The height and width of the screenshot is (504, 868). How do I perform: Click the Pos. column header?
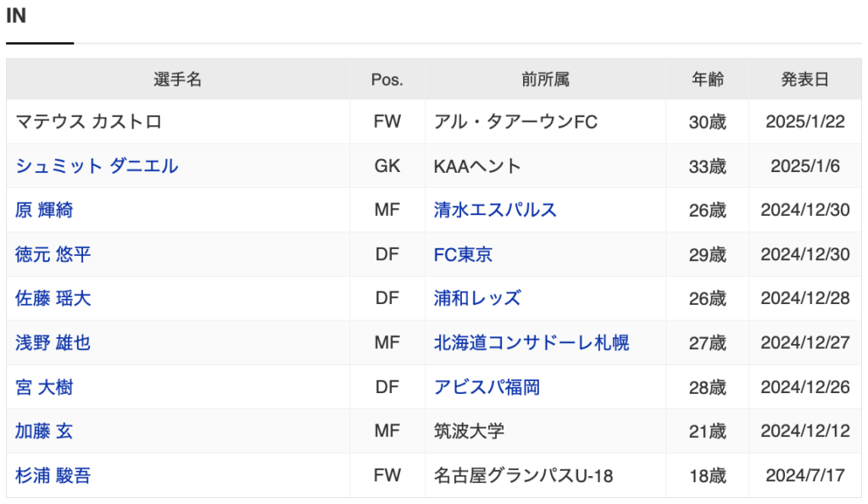[387, 80]
